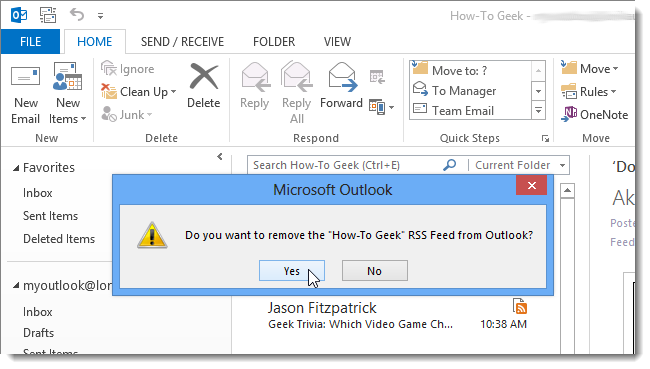Send selected item to OneNote
Image resolution: width=650 pixels, height=369 pixels.
coord(594,114)
